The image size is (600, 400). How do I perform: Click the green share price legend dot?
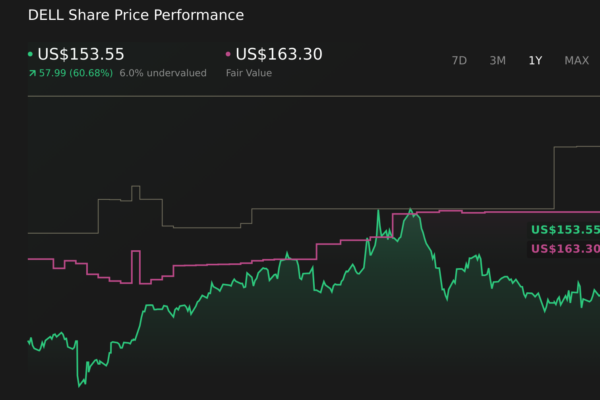tap(30, 55)
